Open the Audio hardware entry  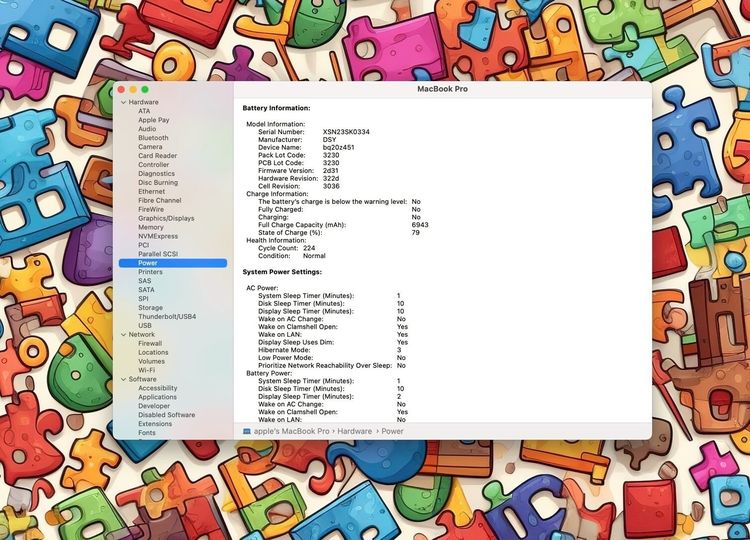click(x=147, y=129)
